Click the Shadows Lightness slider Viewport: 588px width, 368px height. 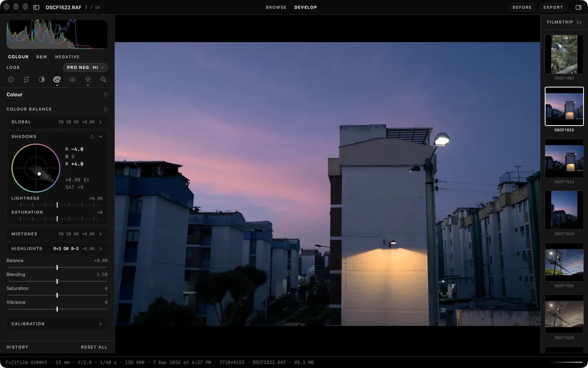57,205
